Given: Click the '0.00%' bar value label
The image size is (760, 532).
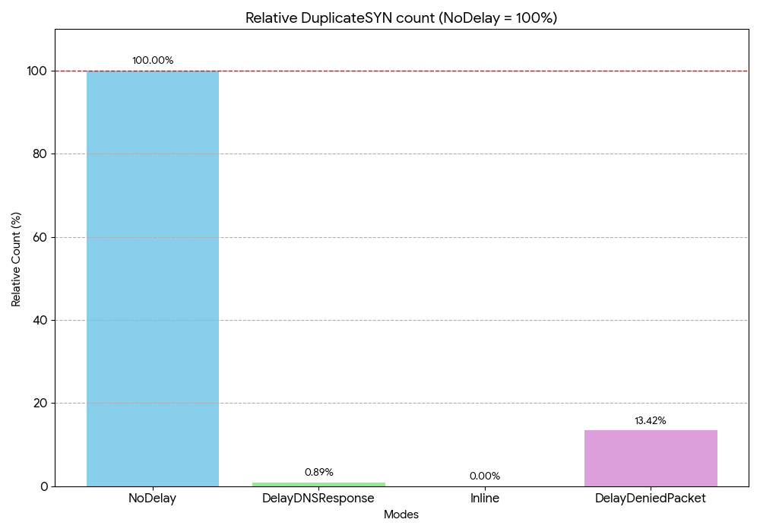Looking at the screenshot, I should pos(485,477).
